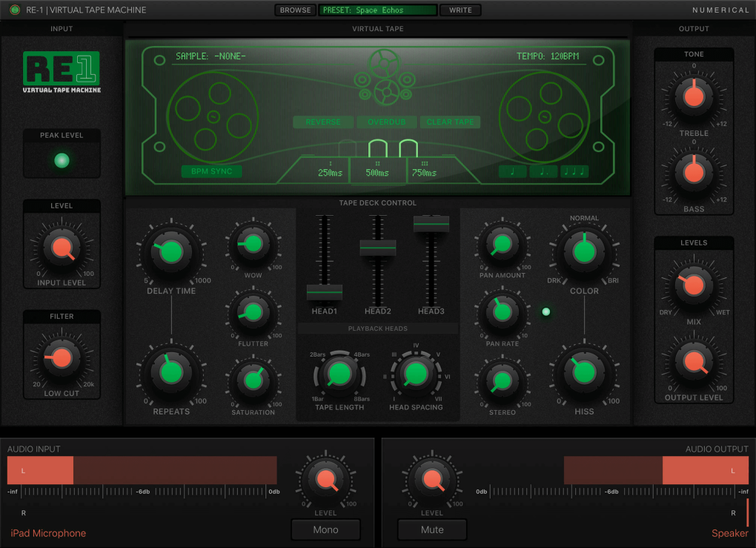Click the Audio Output Level knob
The height and width of the screenshot is (548, 756).
432,480
